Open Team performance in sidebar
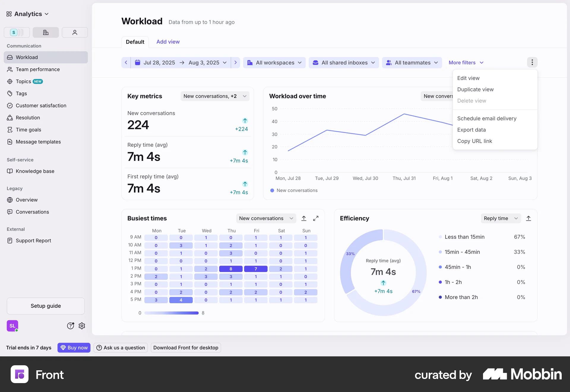Image resolution: width=570 pixels, height=392 pixels. pyautogui.click(x=38, y=69)
